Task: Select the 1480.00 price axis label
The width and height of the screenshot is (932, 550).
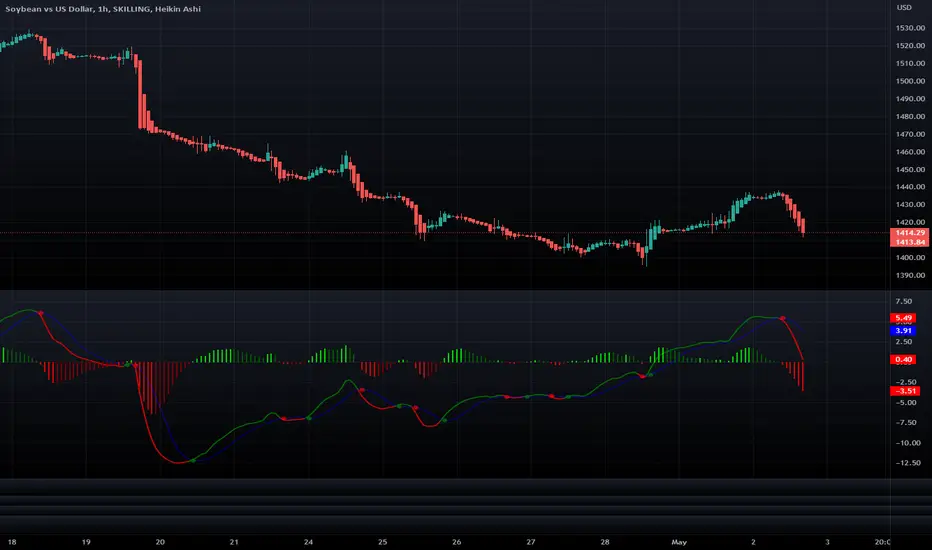Action: (910, 117)
